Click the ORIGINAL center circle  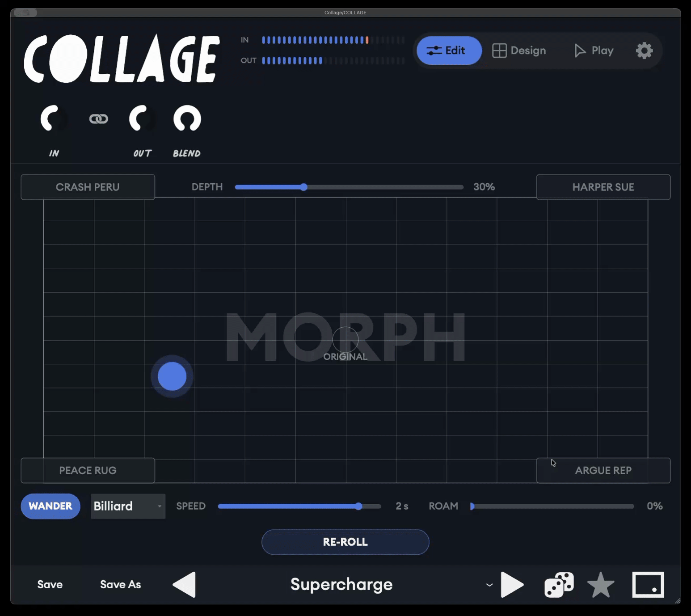pyautogui.click(x=345, y=340)
